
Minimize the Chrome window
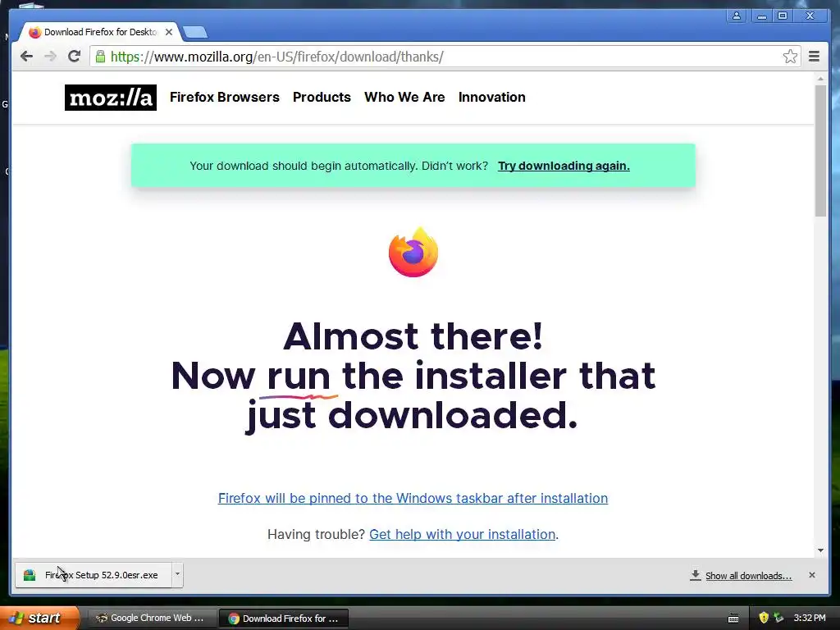761,16
